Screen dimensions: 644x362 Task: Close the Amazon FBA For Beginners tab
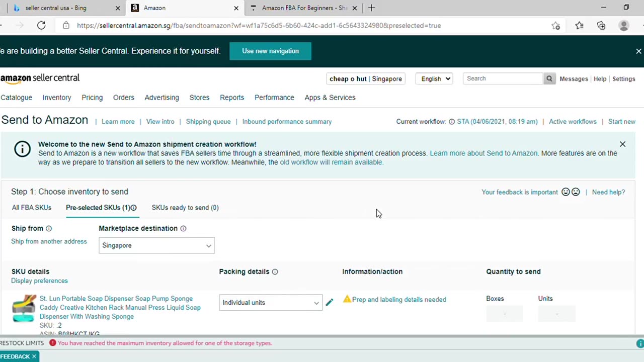click(354, 8)
